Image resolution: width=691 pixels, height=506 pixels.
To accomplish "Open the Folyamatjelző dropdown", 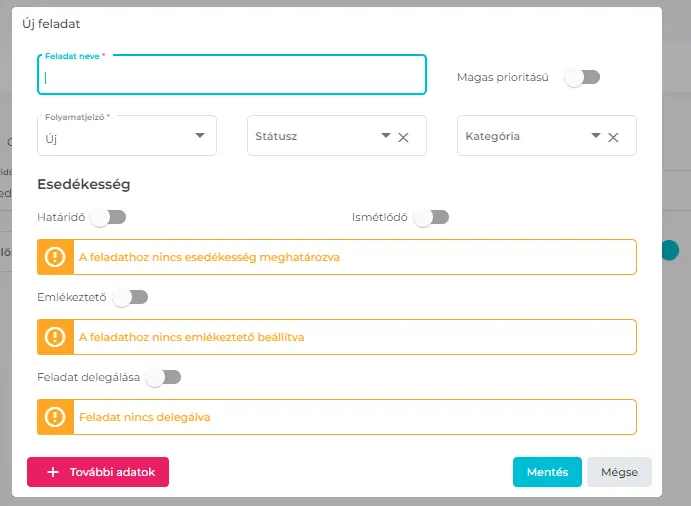I will pyautogui.click(x=200, y=136).
